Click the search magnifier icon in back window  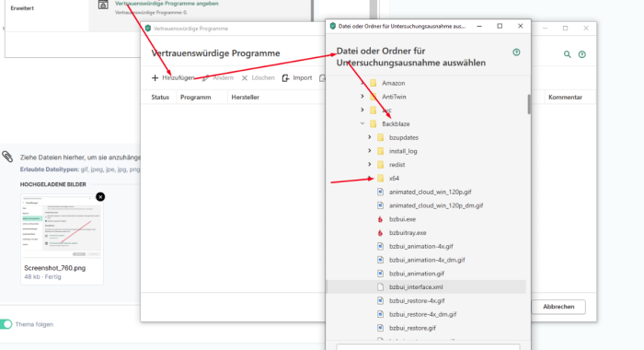click(x=568, y=54)
